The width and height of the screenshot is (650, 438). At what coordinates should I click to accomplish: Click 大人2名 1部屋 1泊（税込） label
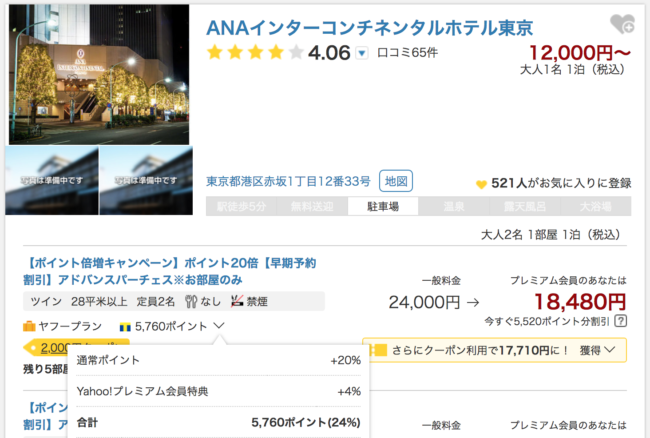pos(551,235)
